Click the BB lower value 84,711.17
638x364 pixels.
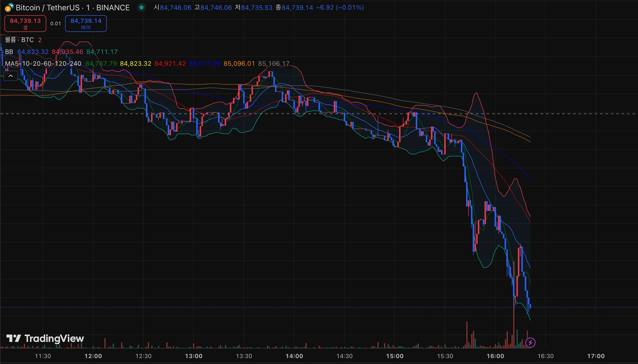[x=102, y=52]
